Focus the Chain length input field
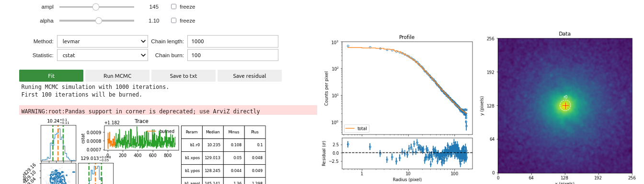 click(x=233, y=41)
